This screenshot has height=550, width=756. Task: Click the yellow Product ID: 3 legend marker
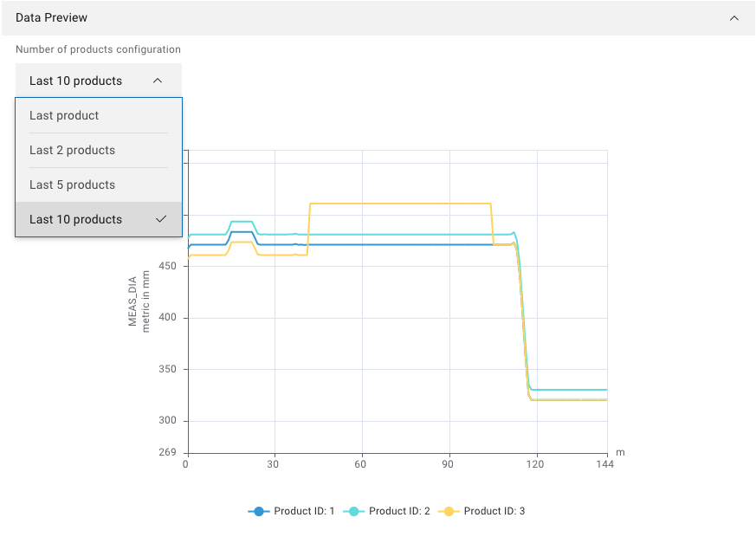[x=449, y=511]
